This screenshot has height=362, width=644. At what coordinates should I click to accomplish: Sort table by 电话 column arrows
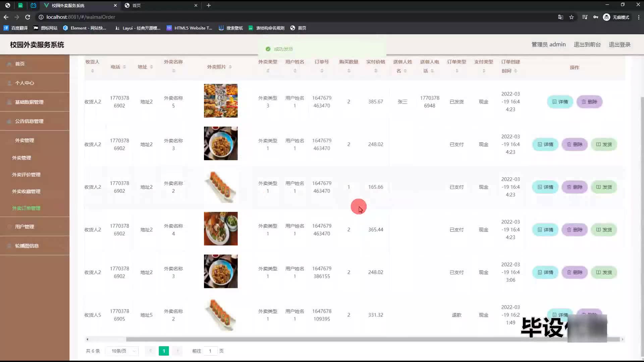pyautogui.click(x=124, y=67)
